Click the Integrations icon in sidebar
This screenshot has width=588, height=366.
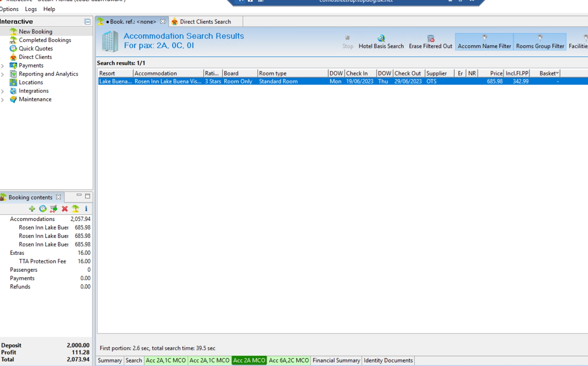pyautogui.click(x=13, y=91)
